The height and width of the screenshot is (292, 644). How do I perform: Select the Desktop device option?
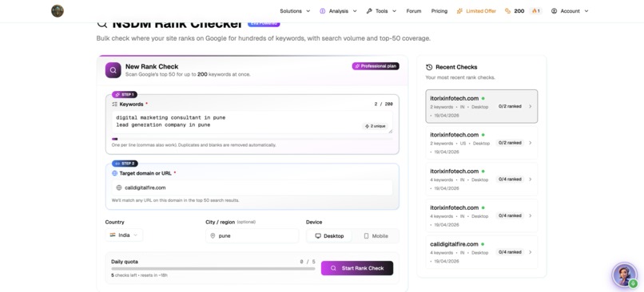tap(329, 236)
